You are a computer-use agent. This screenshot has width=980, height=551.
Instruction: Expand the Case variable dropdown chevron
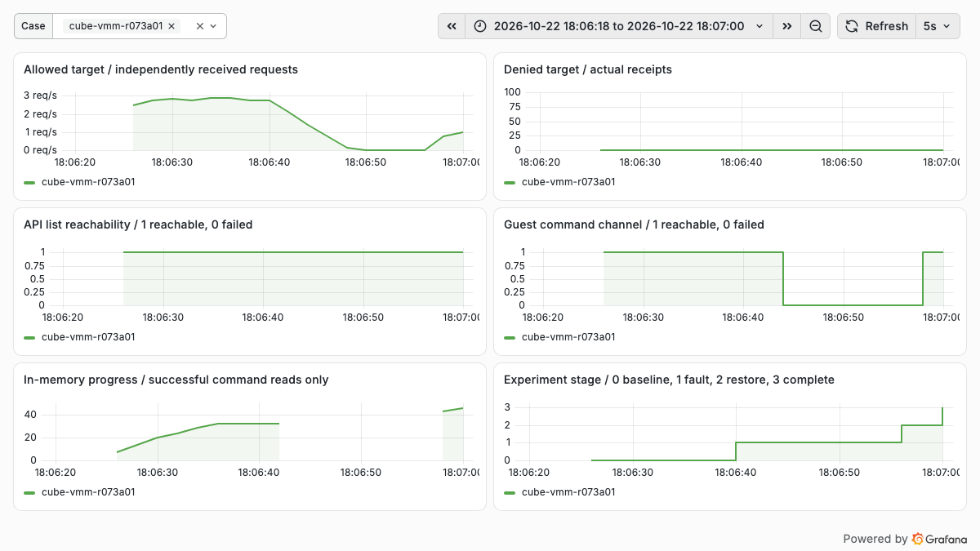pyautogui.click(x=214, y=26)
